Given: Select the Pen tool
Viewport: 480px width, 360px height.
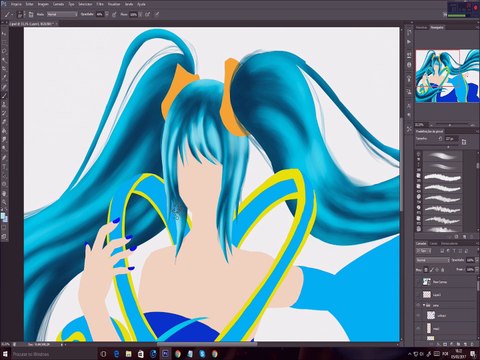Looking at the screenshot, I should tap(4, 157).
